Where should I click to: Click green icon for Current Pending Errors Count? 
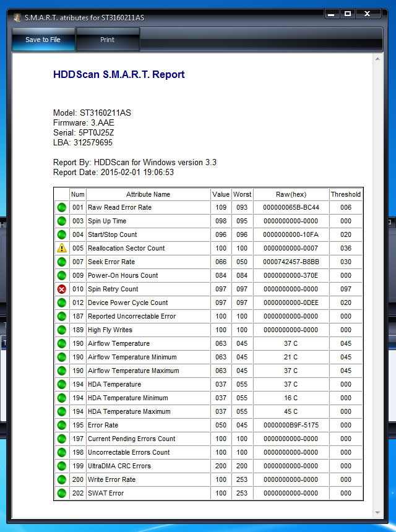[62, 439]
